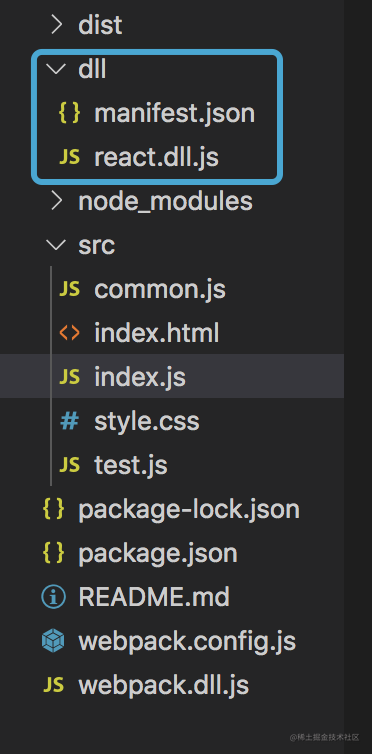The height and width of the screenshot is (754, 372).
Task: Click the braces icon beside package-lock.json
Action: (53, 509)
